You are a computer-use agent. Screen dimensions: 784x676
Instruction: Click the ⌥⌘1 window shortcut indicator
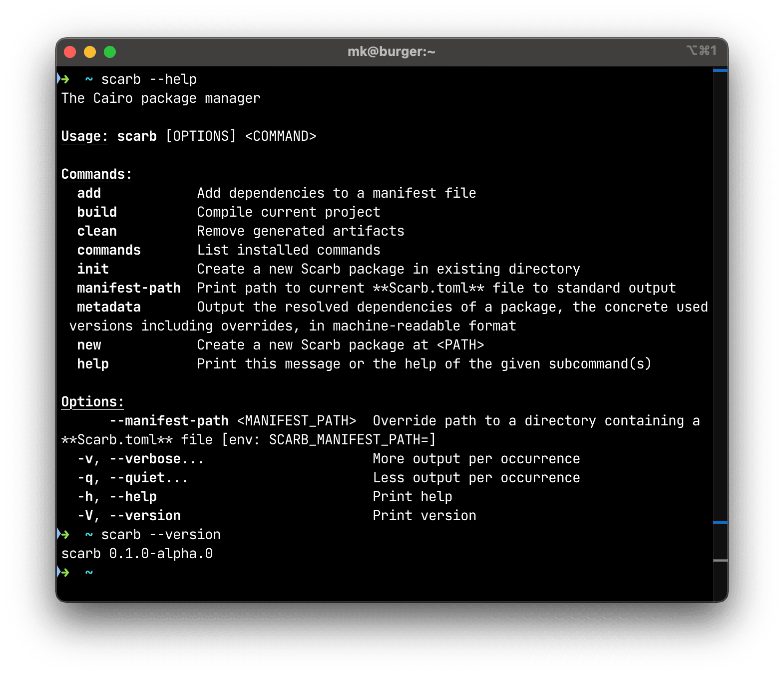701,51
